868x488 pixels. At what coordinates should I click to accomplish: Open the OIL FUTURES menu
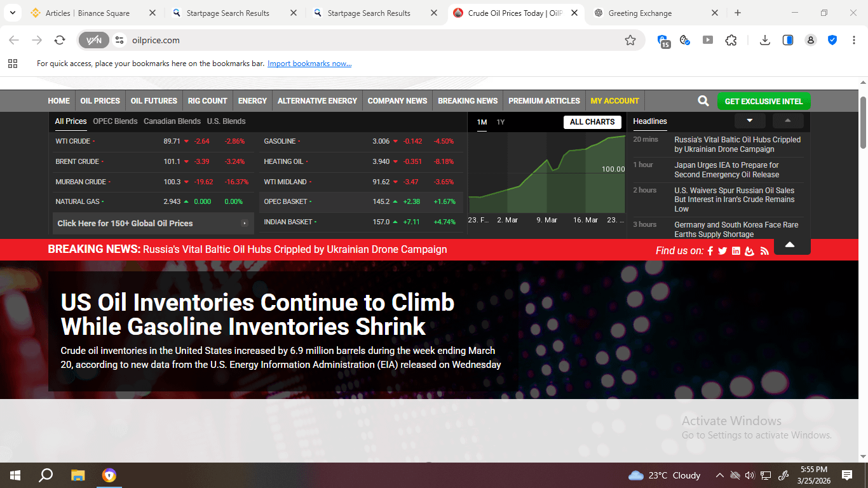(x=154, y=101)
